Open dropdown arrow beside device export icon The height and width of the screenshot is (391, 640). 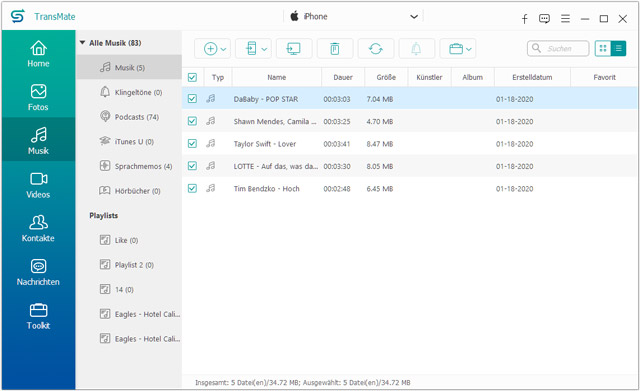pos(264,49)
